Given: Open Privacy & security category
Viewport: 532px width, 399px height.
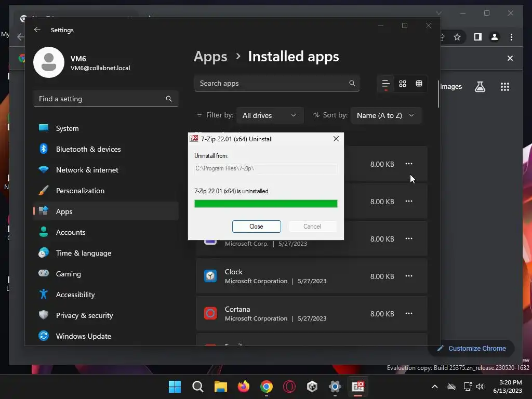Looking at the screenshot, I should (106, 315).
